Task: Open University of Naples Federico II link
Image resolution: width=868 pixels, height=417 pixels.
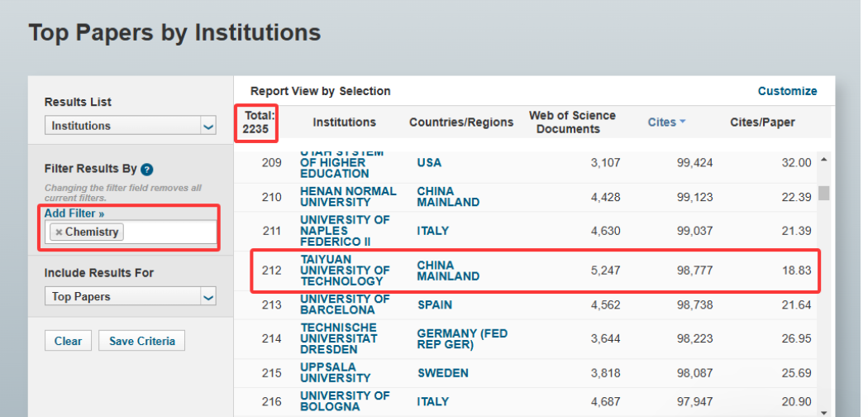Action: pos(345,231)
